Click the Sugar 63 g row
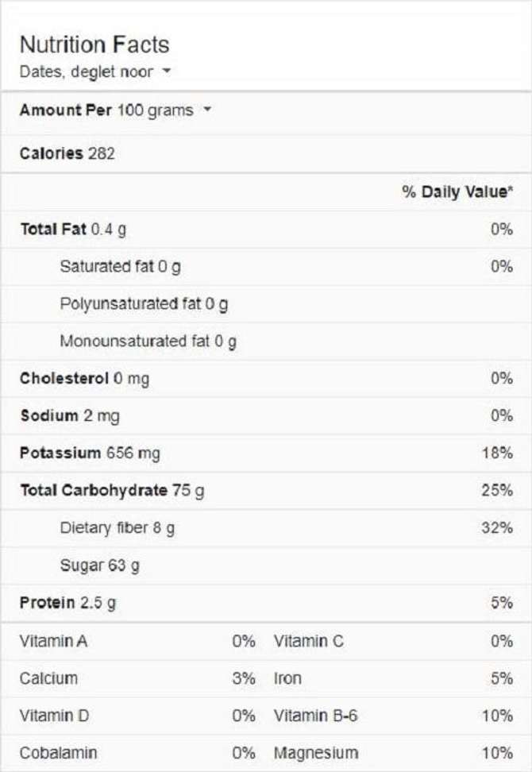The width and height of the screenshot is (532, 772). [x=99, y=565]
